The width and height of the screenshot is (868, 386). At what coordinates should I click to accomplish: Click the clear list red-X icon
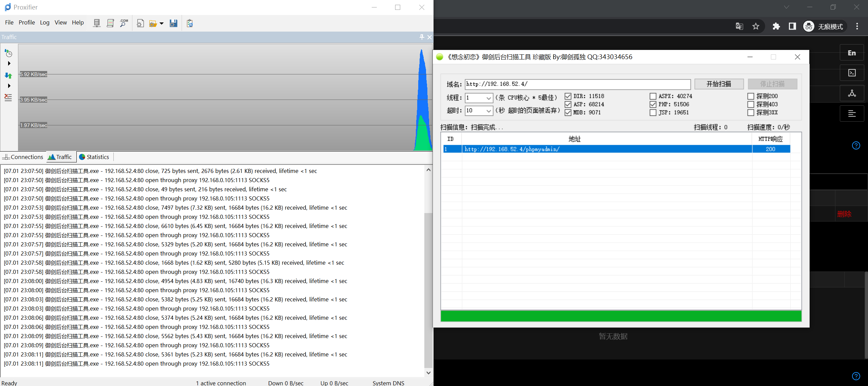pyautogui.click(x=8, y=98)
